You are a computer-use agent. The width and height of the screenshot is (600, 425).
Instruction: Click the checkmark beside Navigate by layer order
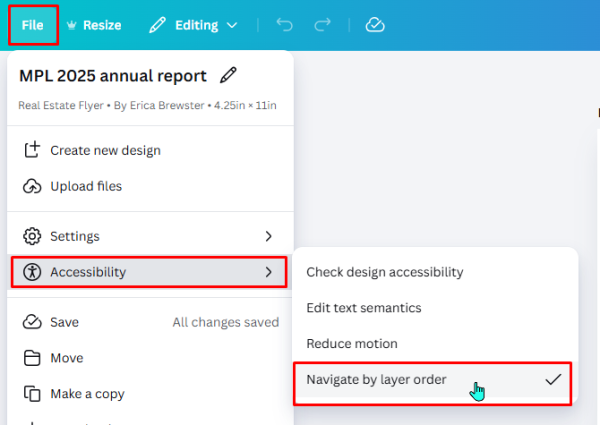(x=553, y=379)
